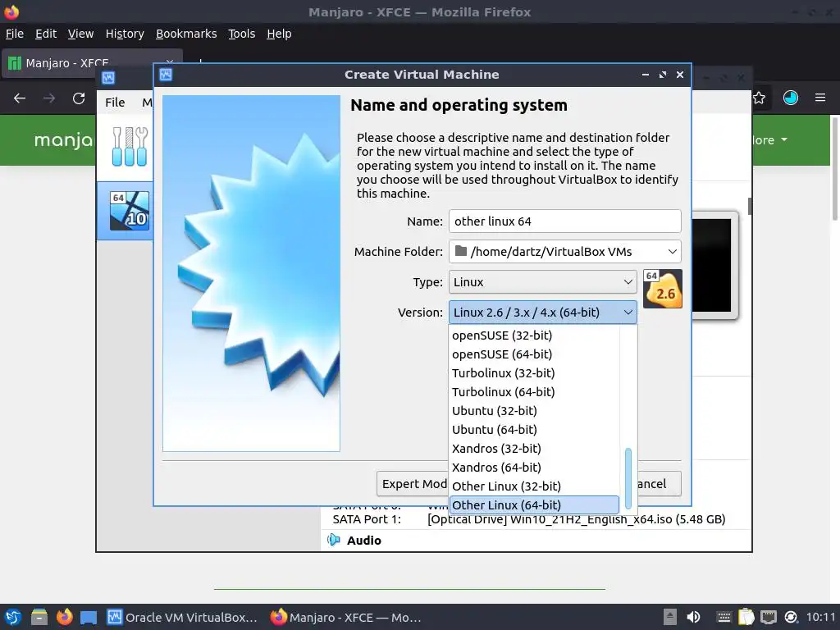Screen dimensions: 840x630
Task: Click the VM preview thumbnail
Action: pos(714,265)
